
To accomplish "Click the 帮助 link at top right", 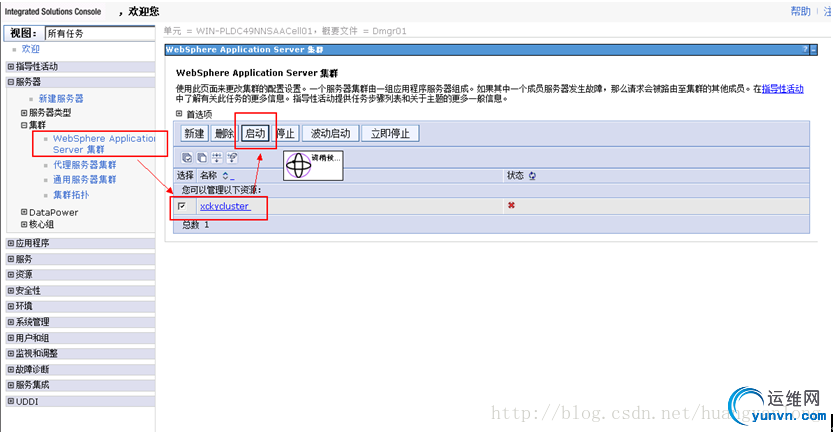I will 800,11.
